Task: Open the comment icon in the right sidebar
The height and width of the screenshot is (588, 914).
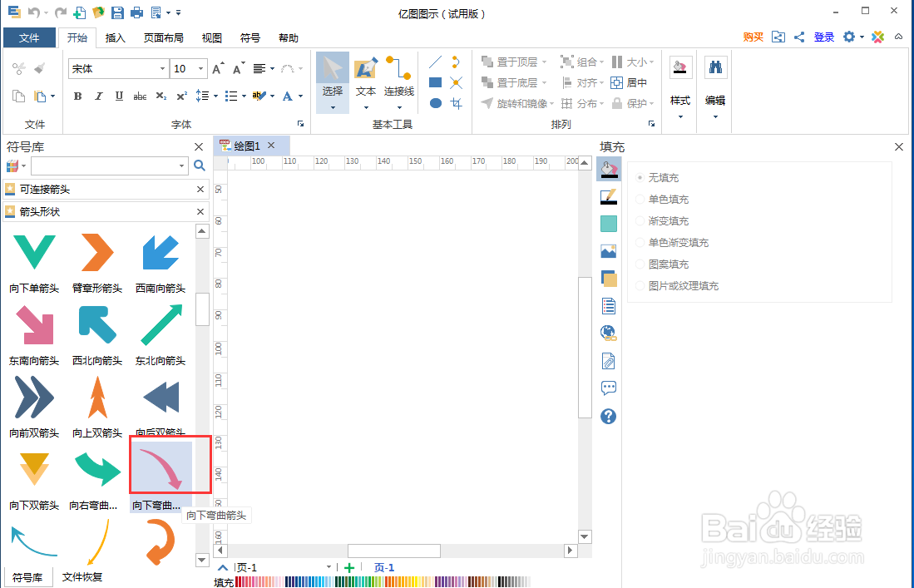Action: 608,388
